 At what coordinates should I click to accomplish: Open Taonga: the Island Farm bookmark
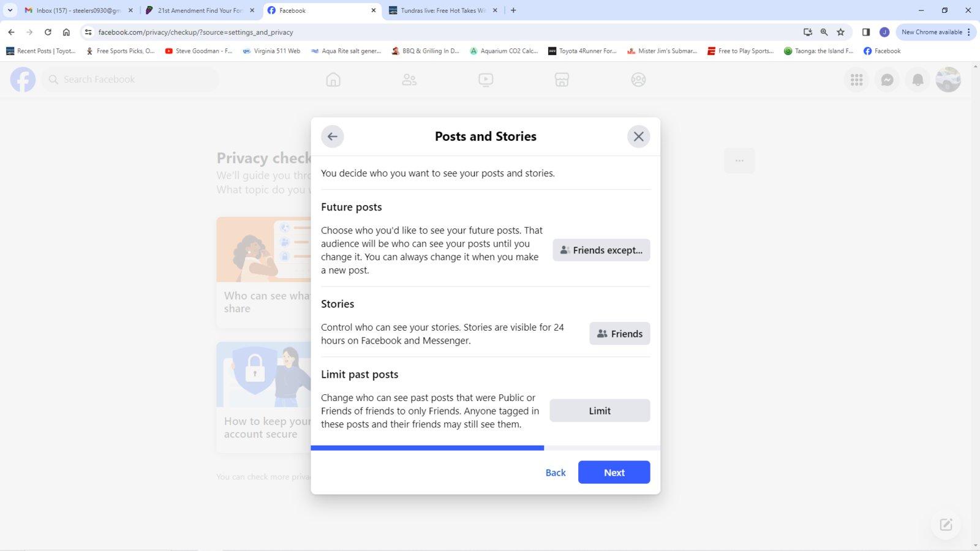(x=818, y=51)
